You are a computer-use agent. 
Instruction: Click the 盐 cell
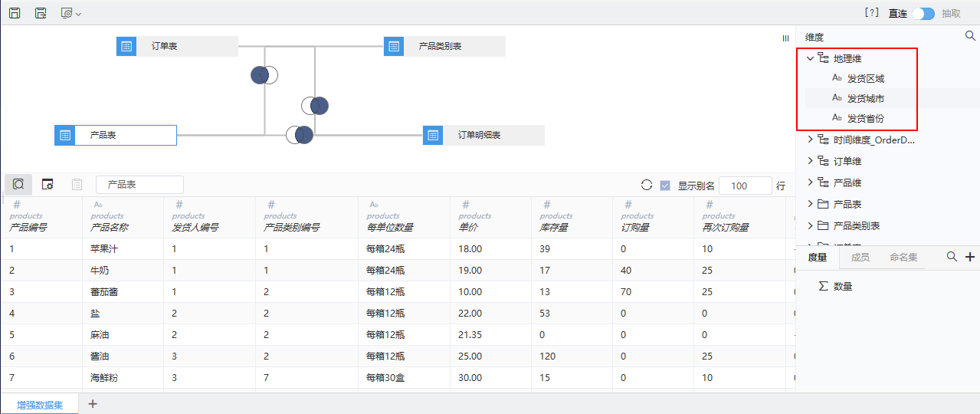pyautogui.click(x=95, y=314)
